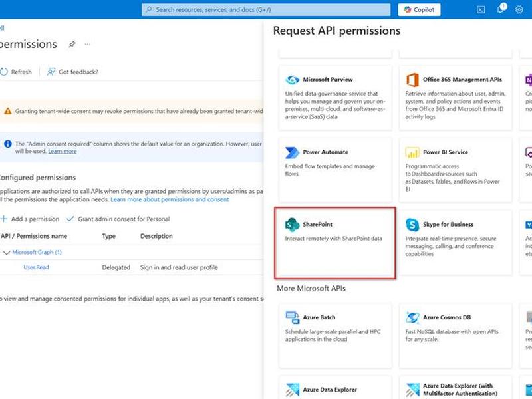Click Got feedback? in the toolbar

[x=72, y=72]
